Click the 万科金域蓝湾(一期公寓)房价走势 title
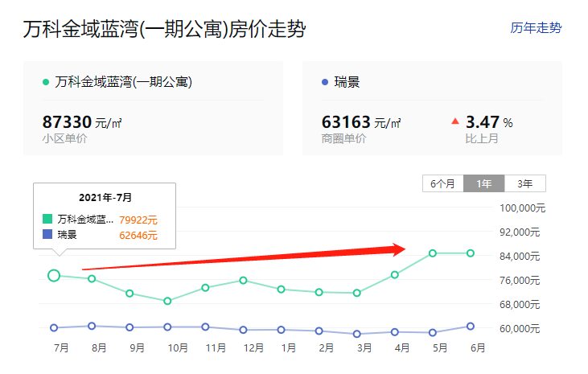This screenshot has height=374, width=588. click(x=165, y=29)
